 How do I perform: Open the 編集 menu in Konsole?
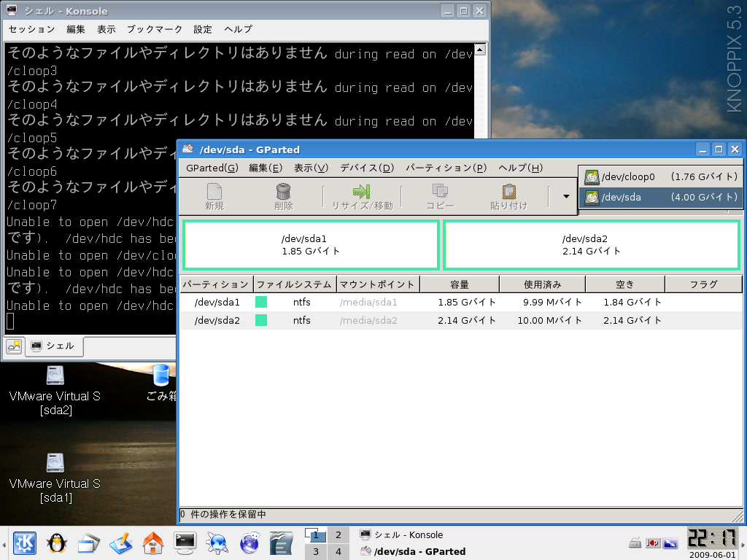coord(76,29)
